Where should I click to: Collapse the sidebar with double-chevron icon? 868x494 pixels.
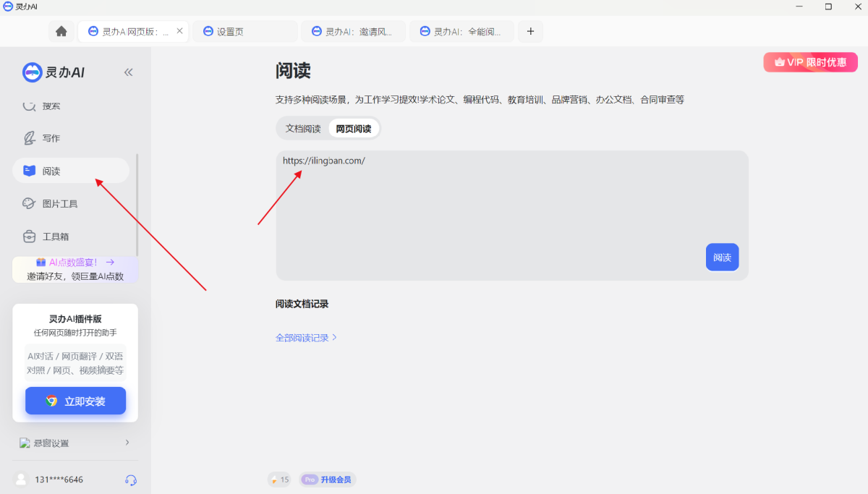(129, 72)
